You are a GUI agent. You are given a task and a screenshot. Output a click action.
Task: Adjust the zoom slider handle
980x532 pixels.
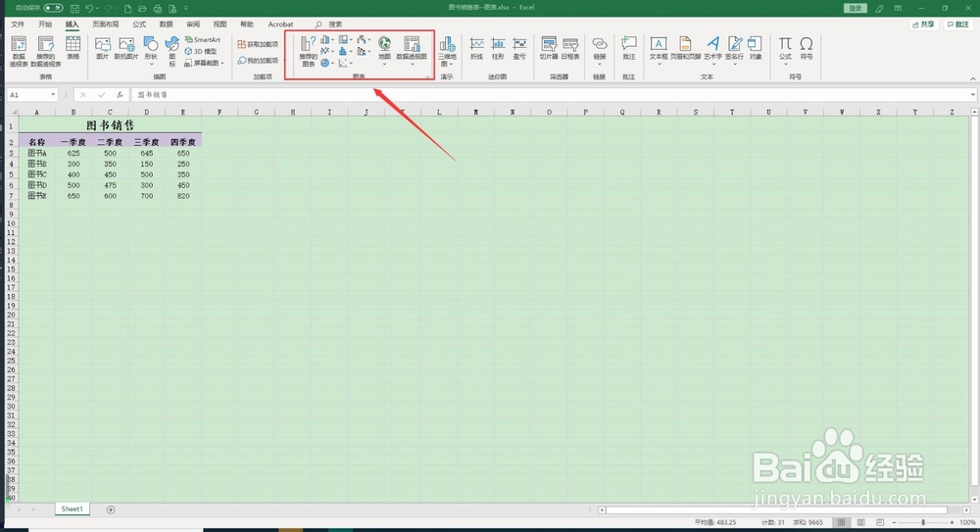pos(923,522)
